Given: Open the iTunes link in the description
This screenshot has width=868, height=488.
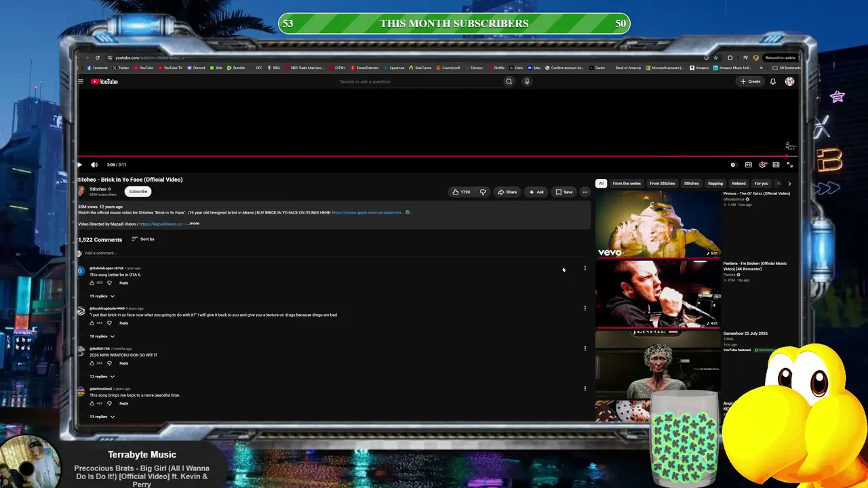Looking at the screenshot, I should [368, 213].
